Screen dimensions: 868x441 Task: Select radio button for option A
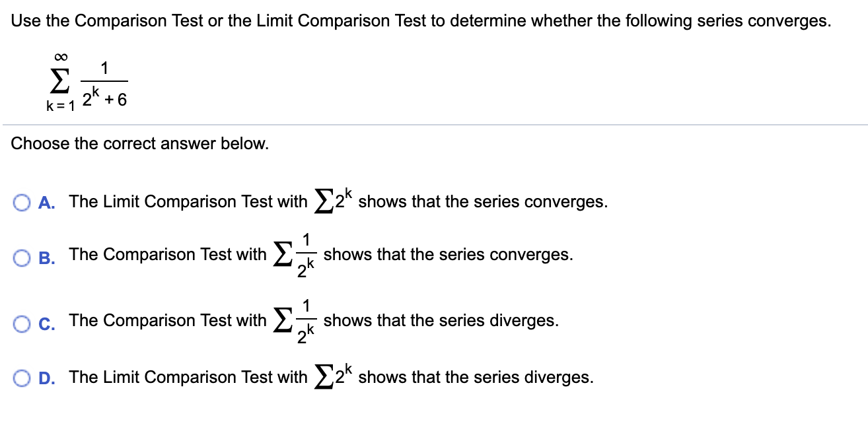click(21, 201)
